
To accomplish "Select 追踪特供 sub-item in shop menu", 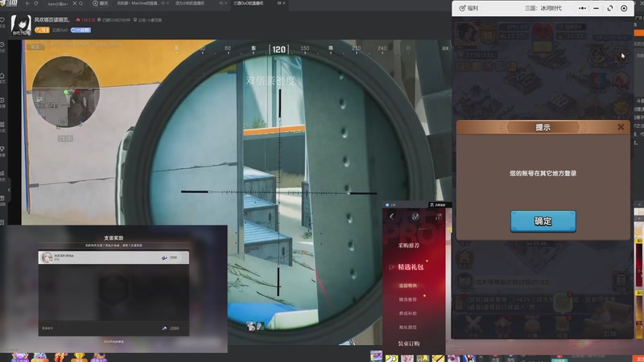I will (408, 286).
